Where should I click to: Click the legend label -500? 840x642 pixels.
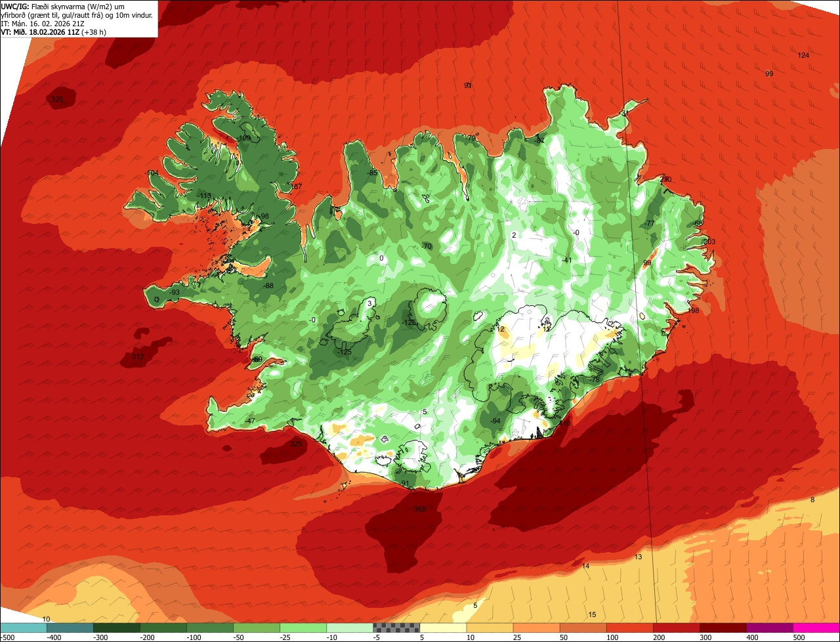[7, 637]
